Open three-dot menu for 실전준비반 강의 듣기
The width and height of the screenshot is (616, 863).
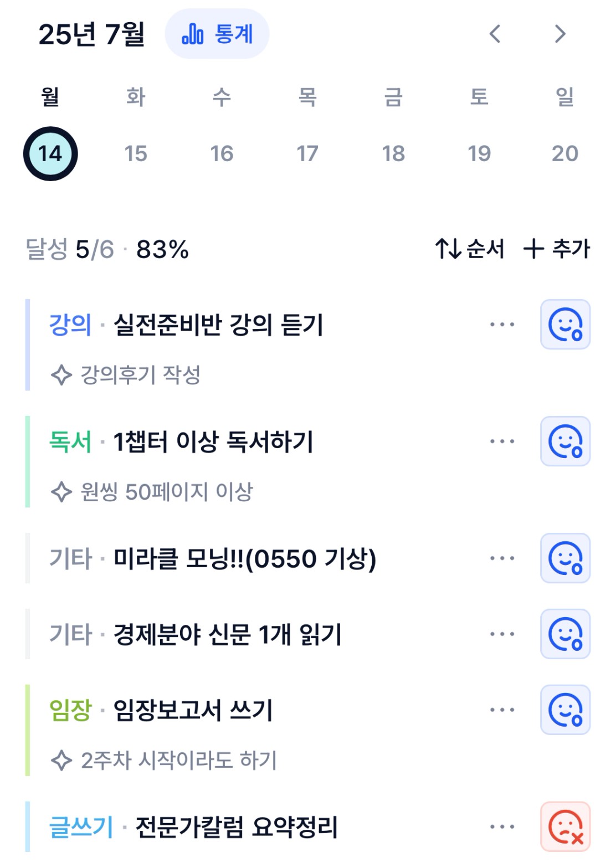pos(502,325)
